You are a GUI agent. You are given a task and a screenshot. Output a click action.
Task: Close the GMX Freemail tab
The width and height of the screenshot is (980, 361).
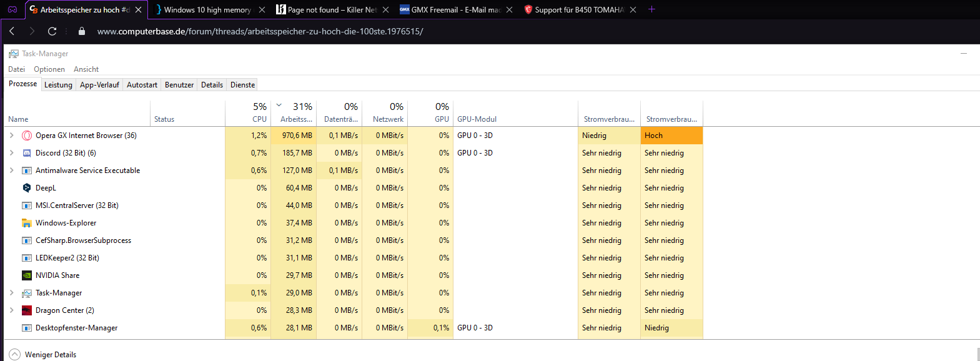pos(509,10)
